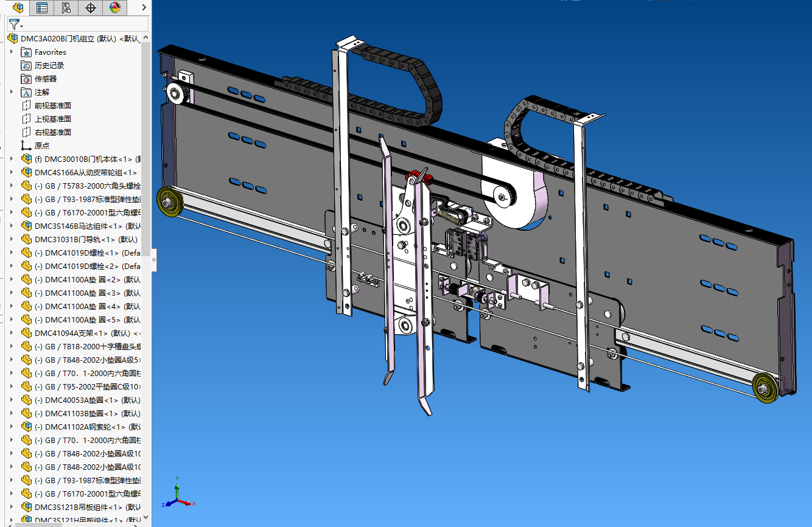Click the panel splitter collapse handle
Viewport: 812px width, 527px height.
pyautogui.click(x=153, y=260)
